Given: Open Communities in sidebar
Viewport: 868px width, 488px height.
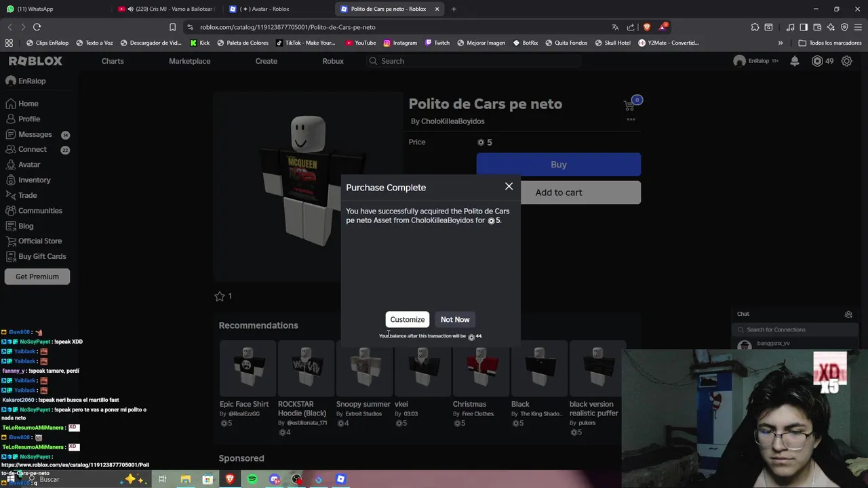Looking at the screenshot, I should [x=41, y=211].
